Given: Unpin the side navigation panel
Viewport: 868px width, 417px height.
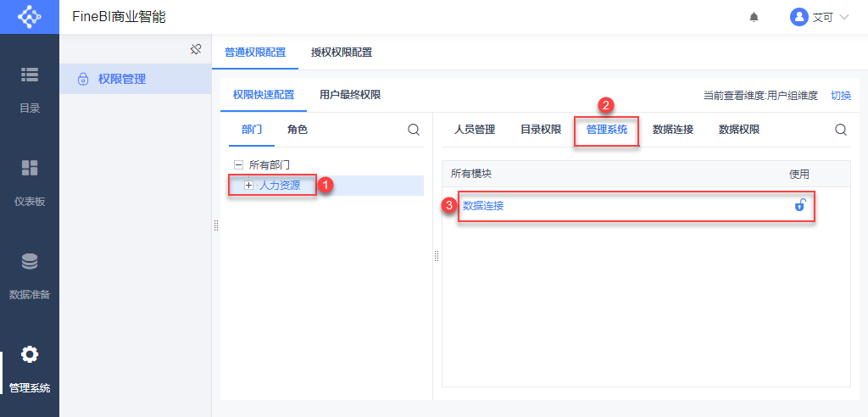Looking at the screenshot, I should 195,49.
